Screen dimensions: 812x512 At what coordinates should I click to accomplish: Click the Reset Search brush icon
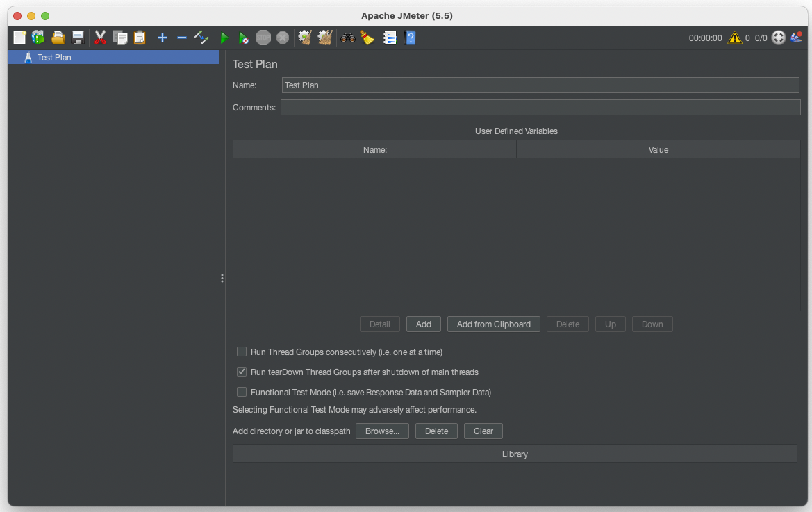click(x=367, y=38)
